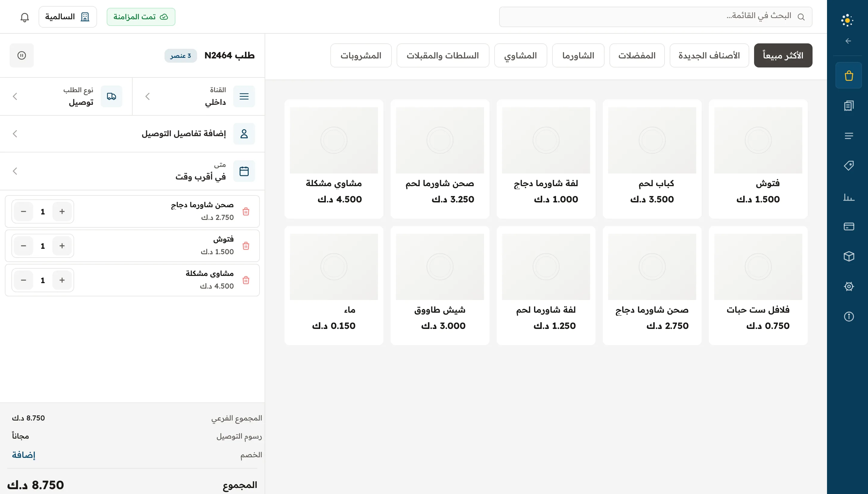Switch to the المشروبات tab
This screenshot has height=494, width=868.
(x=360, y=55)
